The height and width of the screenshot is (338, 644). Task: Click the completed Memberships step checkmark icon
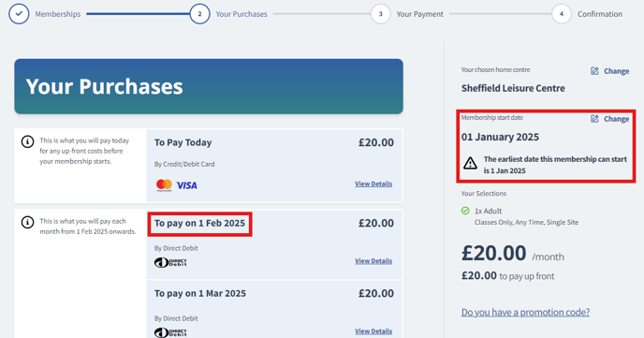[x=19, y=14]
